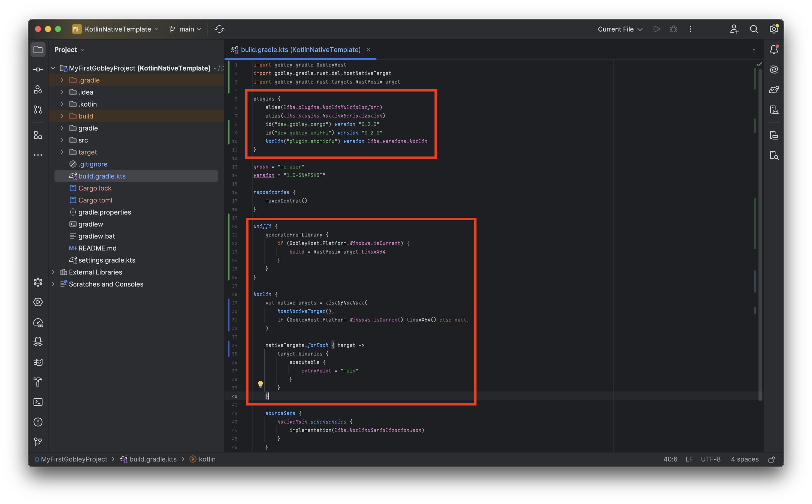Open the AI Assistant spiral icon
Screen dimensions: 812x504
pos(774,69)
